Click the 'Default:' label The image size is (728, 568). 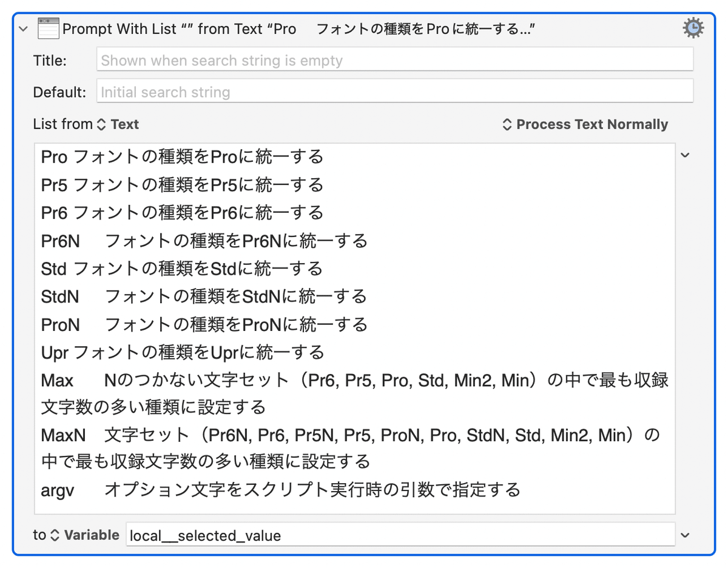click(x=59, y=92)
